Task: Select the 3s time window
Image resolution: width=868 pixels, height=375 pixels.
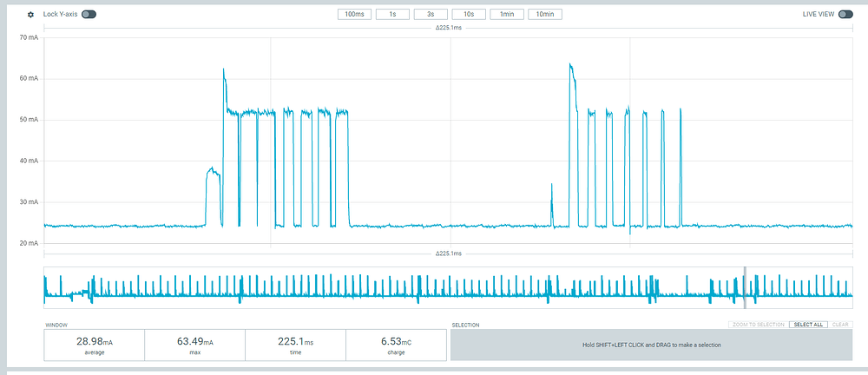Action: (x=431, y=15)
